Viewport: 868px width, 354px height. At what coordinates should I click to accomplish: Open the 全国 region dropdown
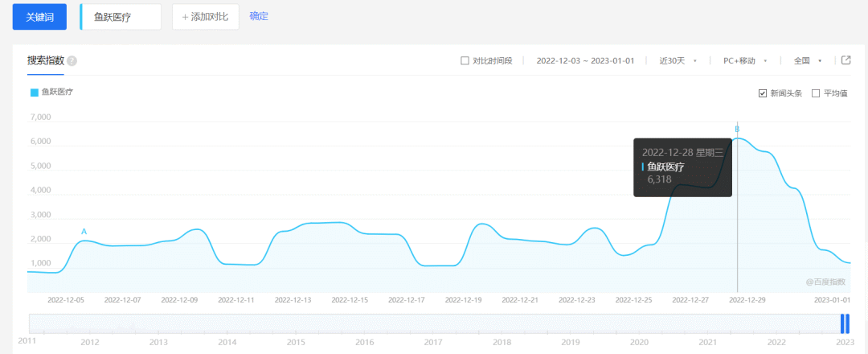[807, 61]
